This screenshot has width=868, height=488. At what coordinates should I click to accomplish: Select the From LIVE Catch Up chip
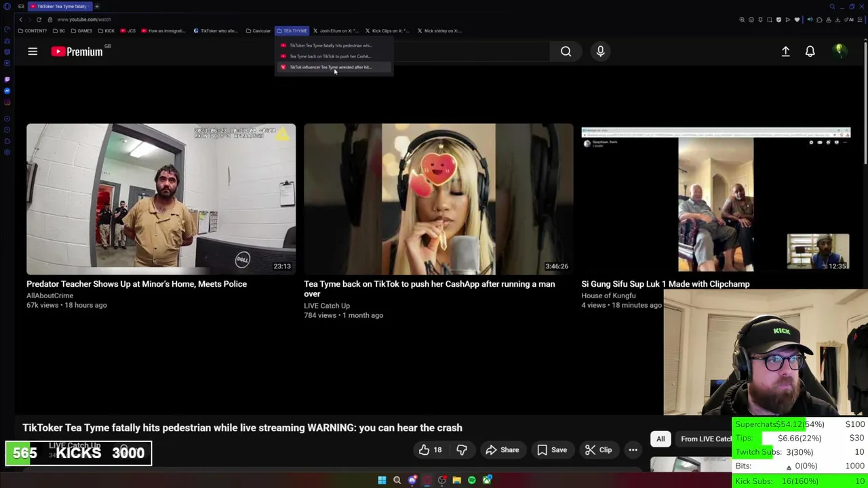pyautogui.click(x=705, y=439)
